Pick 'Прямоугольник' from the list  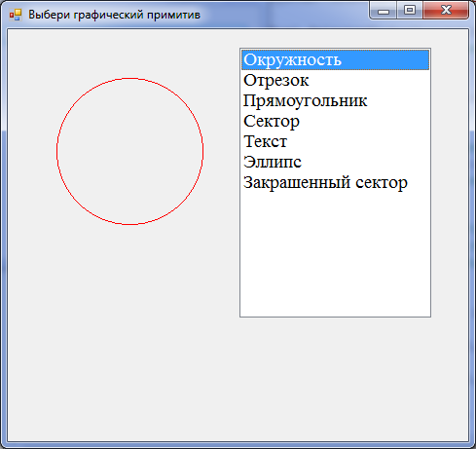pos(335,100)
